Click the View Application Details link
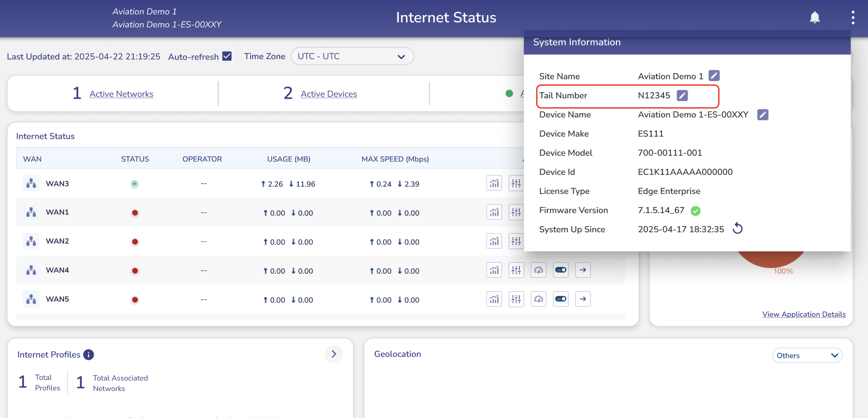Screen dimensions: 868x418 804,314
